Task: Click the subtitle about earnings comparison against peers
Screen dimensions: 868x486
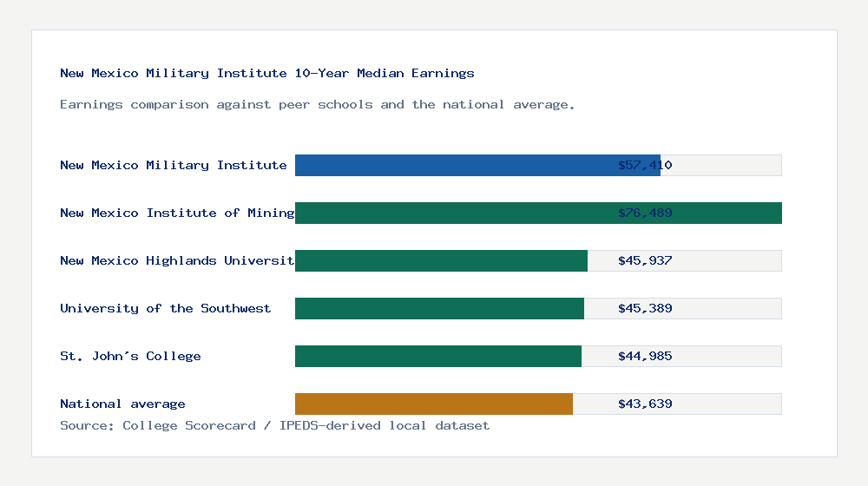Action: coord(317,105)
